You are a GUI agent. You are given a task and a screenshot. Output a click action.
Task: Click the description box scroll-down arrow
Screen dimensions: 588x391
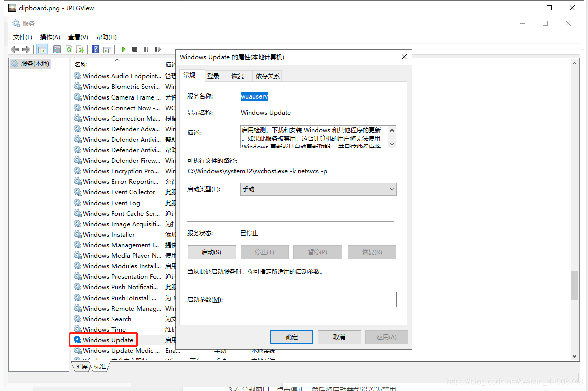[x=392, y=144]
